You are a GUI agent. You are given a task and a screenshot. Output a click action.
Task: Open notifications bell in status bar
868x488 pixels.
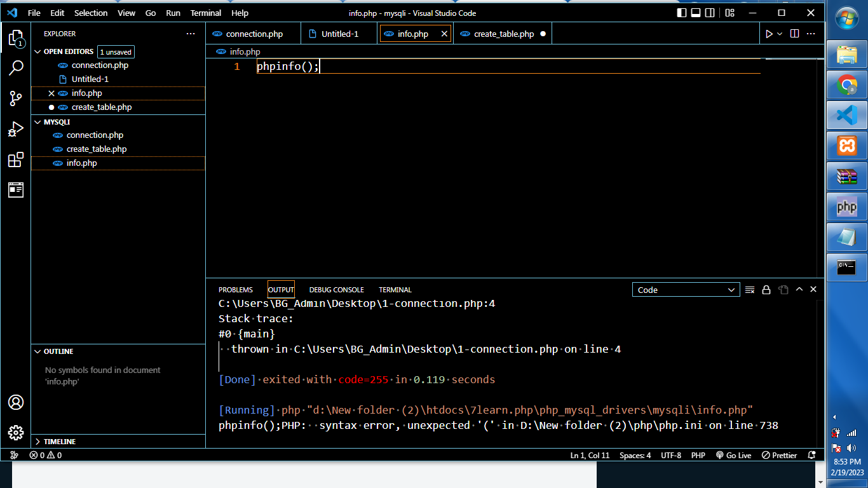click(811, 455)
